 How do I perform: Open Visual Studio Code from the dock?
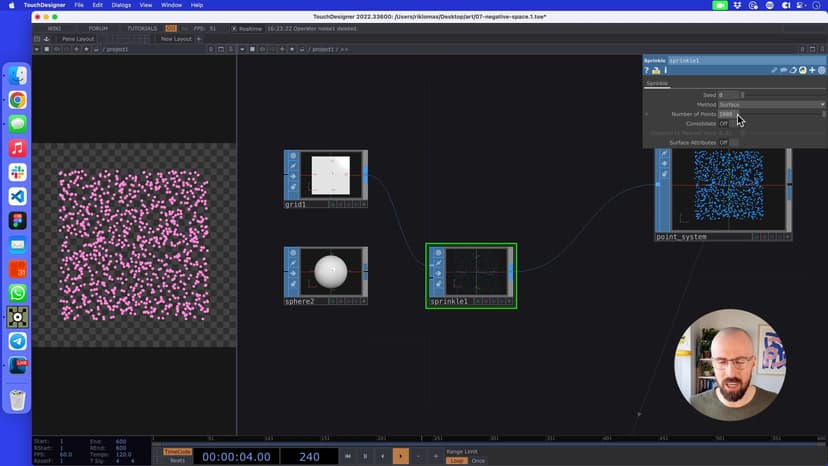click(x=17, y=196)
